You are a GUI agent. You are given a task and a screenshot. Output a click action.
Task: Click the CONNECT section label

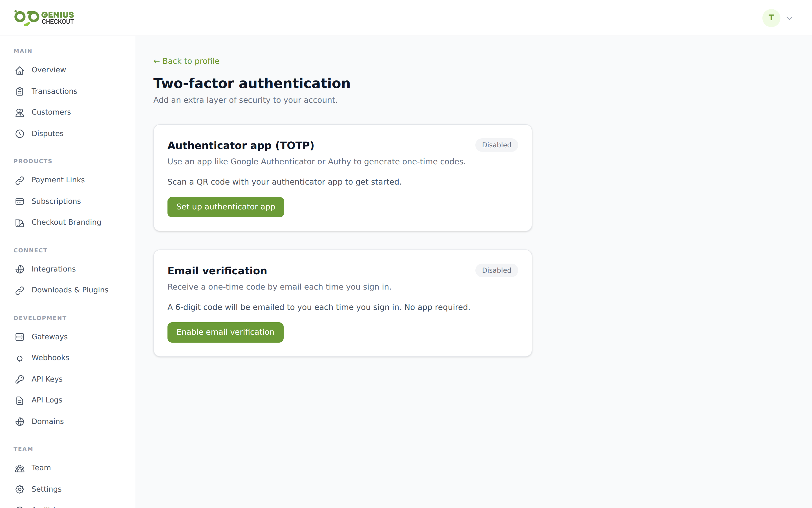point(30,250)
